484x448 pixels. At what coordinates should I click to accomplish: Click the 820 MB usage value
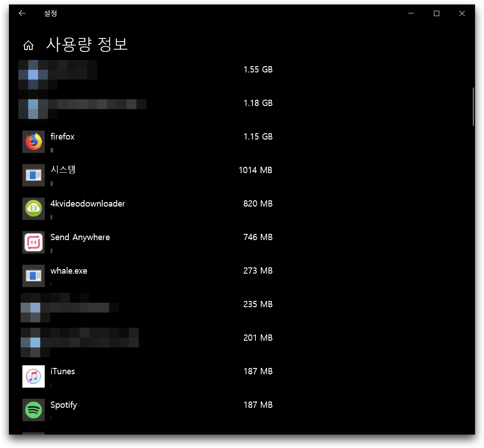tap(258, 203)
